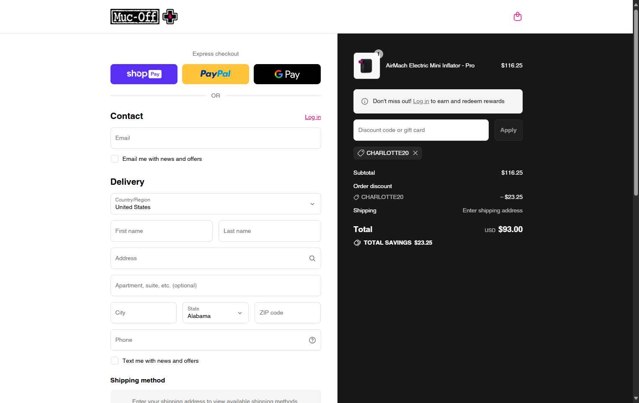Click the info icon in rewards notice
Viewport: 639px width, 403px height.
pyautogui.click(x=364, y=101)
